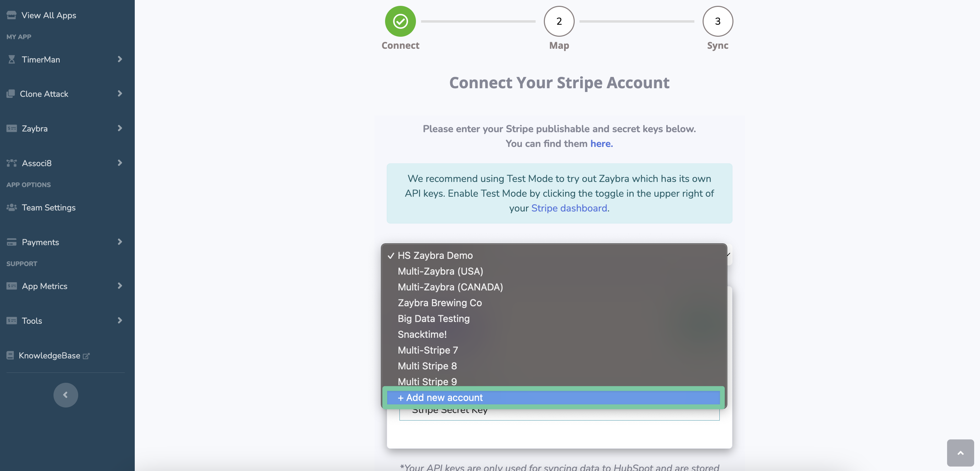This screenshot has width=980, height=471.
Task: Click the Clone Attack copy icon
Action: point(11,94)
